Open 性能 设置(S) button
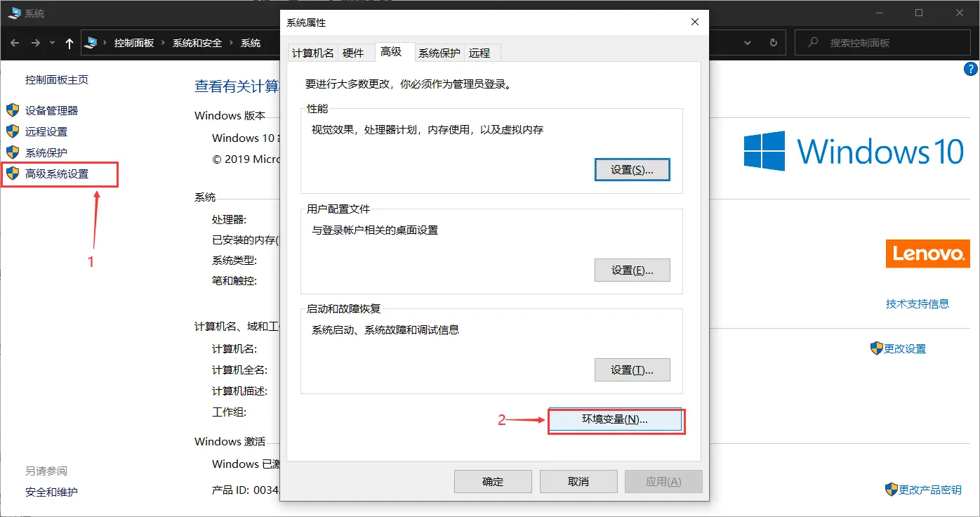The width and height of the screenshot is (980, 517). (x=633, y=170)
